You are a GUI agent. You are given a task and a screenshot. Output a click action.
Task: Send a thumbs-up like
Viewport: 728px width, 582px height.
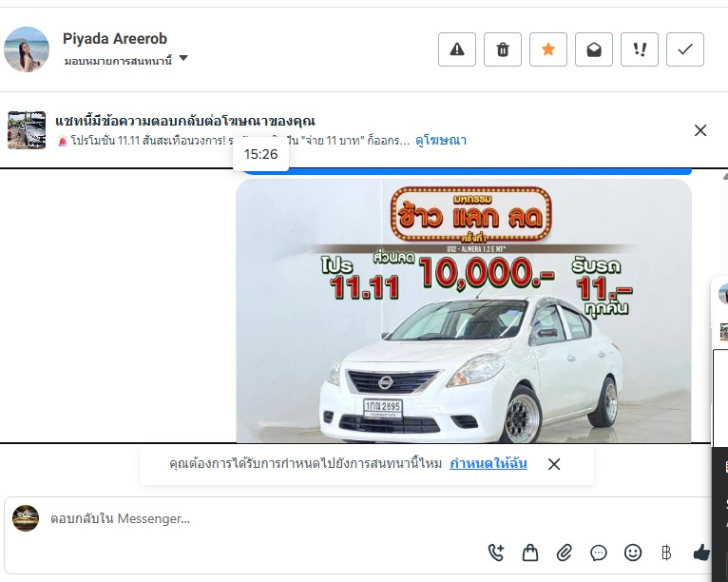[x=701, y=553]
